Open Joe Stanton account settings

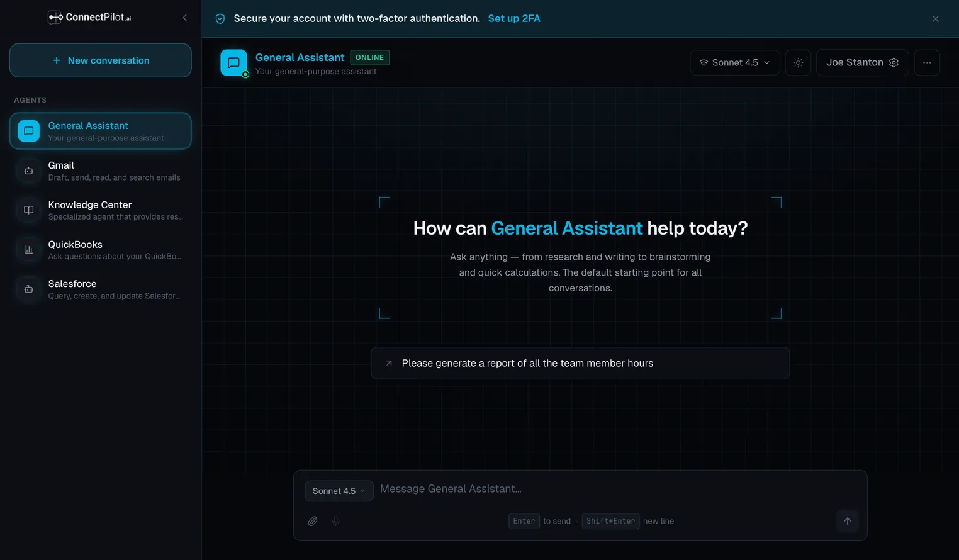coord(863,62)
